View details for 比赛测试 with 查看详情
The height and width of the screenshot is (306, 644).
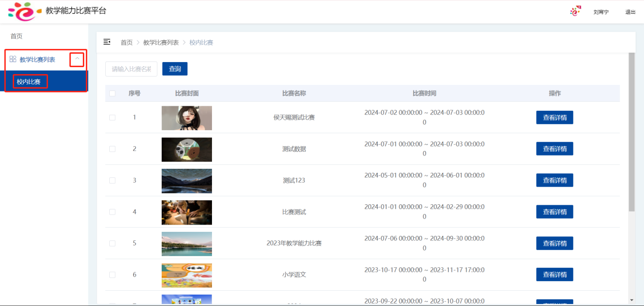click(x=555, y=212)
